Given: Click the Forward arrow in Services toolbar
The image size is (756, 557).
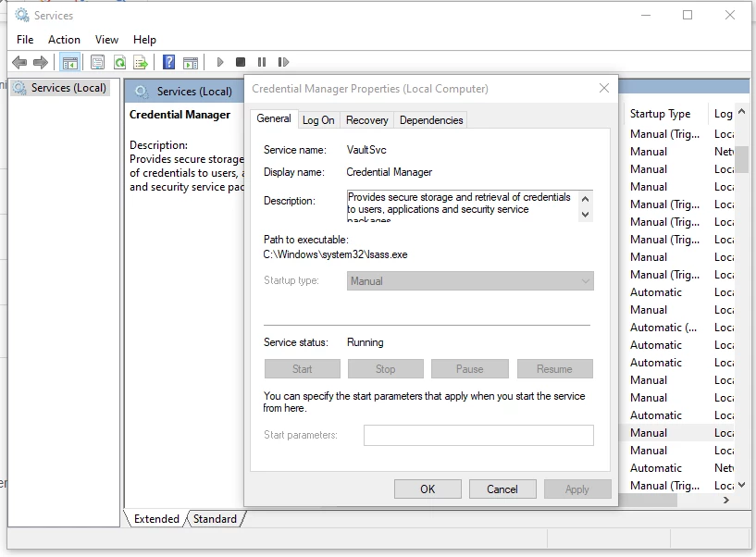Looking at the screenshot, I should coord(41,62).
